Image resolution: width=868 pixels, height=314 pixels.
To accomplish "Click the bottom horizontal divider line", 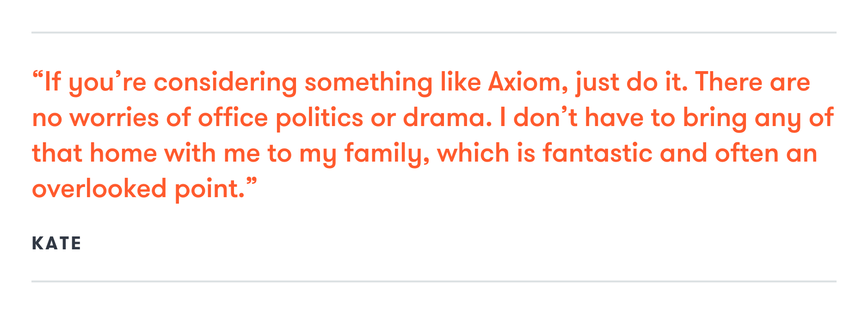I will 434,281.
